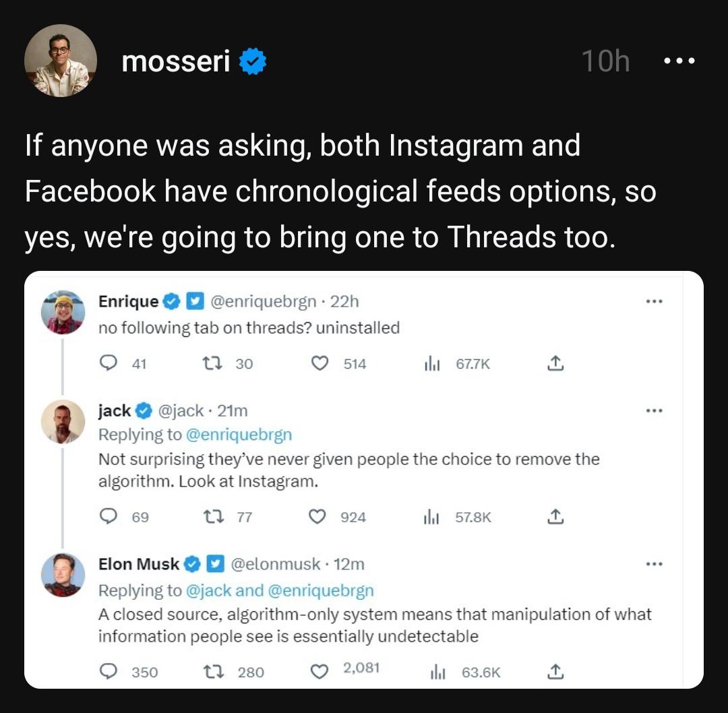Image resolution: width=728 pixels, height=713 pixels.
Task: Like jack's tweet with the heart icon
Action: [x=317, y=517]
